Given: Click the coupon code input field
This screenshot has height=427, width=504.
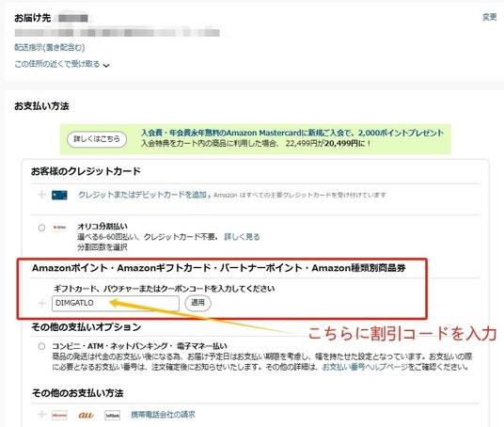Looking at the screenshot, I should coord(116,303).
